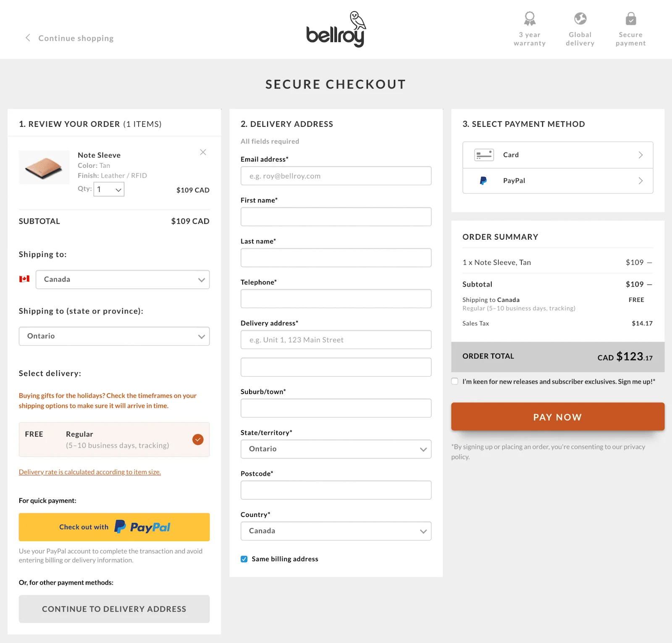This screenshot has height=643, width=672.
Task: Click the Email address input field
Action: click(x=336, y=176)
